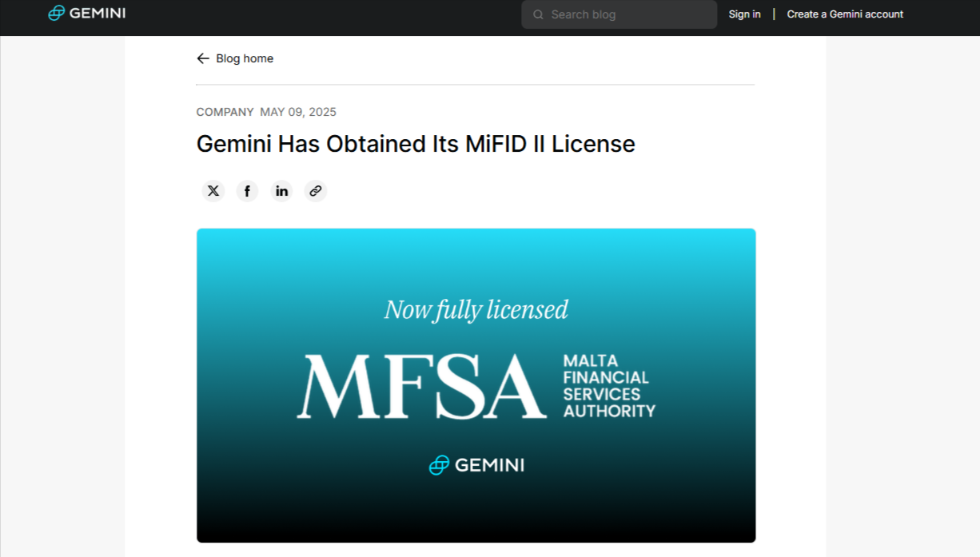
Task: Click the Gemini logo inside the banner
Action: (x=476, y=464)
